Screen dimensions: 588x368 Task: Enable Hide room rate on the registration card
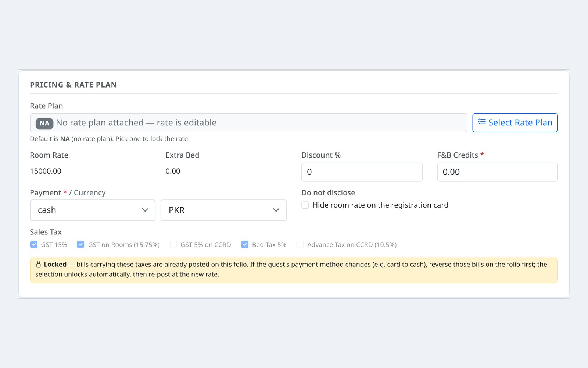(x=305, y=205)
